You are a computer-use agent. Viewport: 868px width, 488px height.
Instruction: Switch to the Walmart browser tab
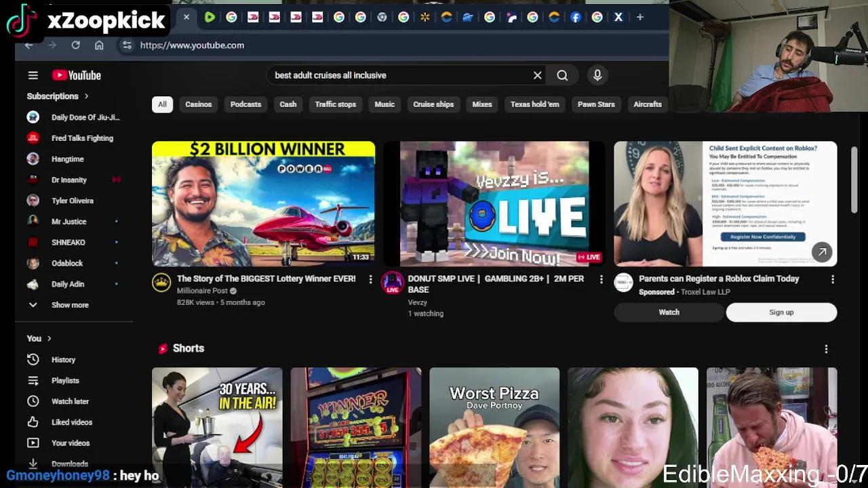point(425,17)
